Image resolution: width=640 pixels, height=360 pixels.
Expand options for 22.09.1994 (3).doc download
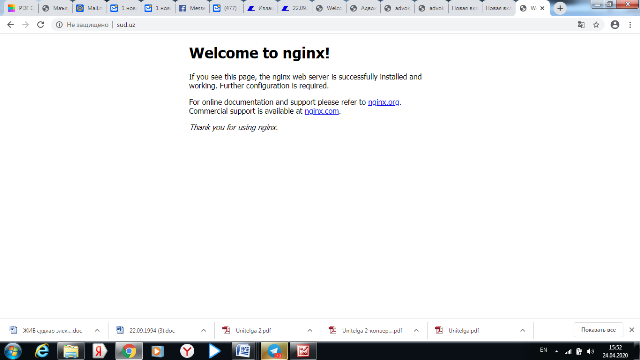[x=203, y=331]
